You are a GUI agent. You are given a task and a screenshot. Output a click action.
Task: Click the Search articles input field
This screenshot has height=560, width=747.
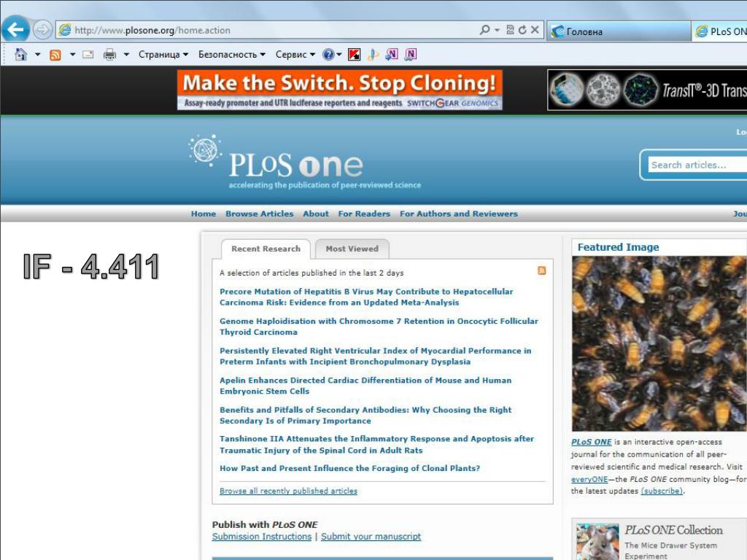click(697, 165)
